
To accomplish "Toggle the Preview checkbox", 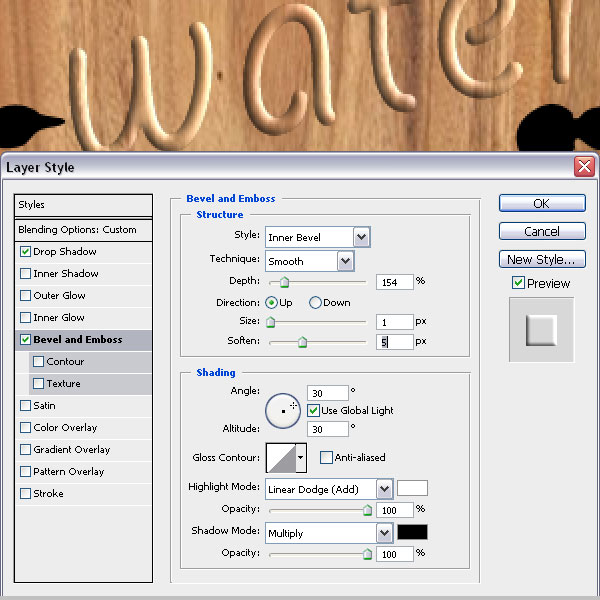I will (x=518, y=283).
